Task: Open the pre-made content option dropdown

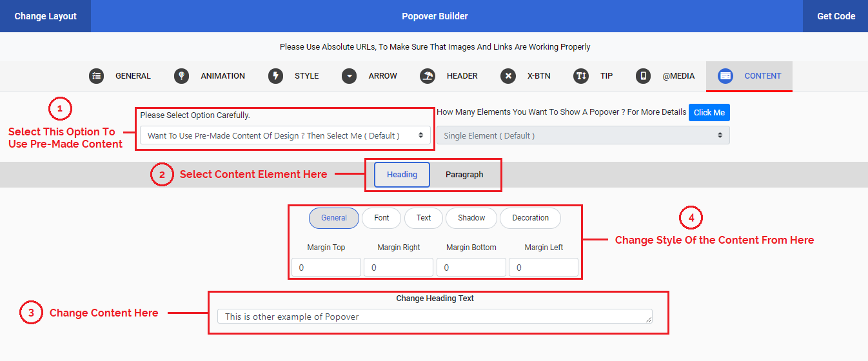Action: (x=284, y=135)
